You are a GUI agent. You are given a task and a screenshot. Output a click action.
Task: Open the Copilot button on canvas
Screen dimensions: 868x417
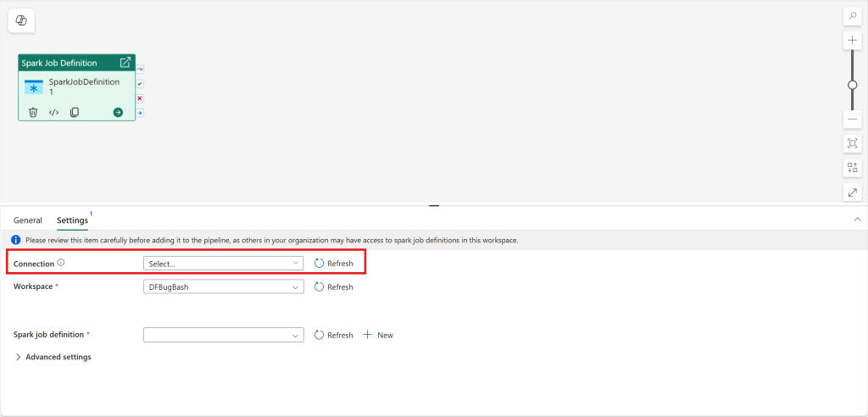coord(21,20)
